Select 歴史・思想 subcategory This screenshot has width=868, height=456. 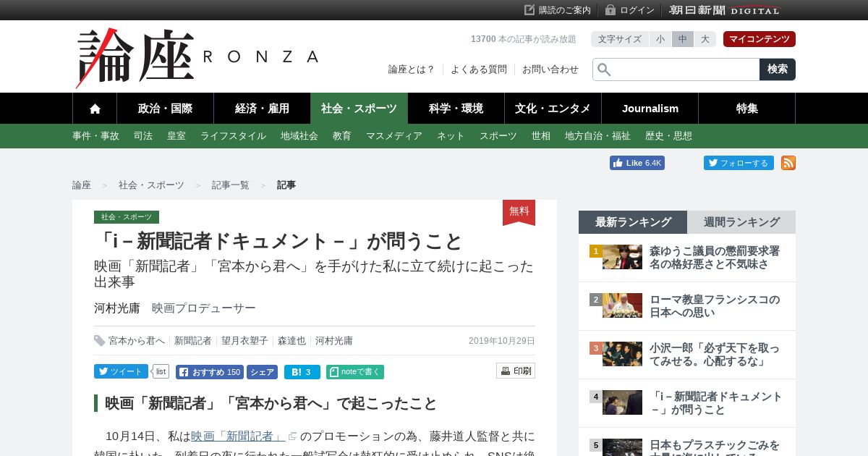[668, 136]
